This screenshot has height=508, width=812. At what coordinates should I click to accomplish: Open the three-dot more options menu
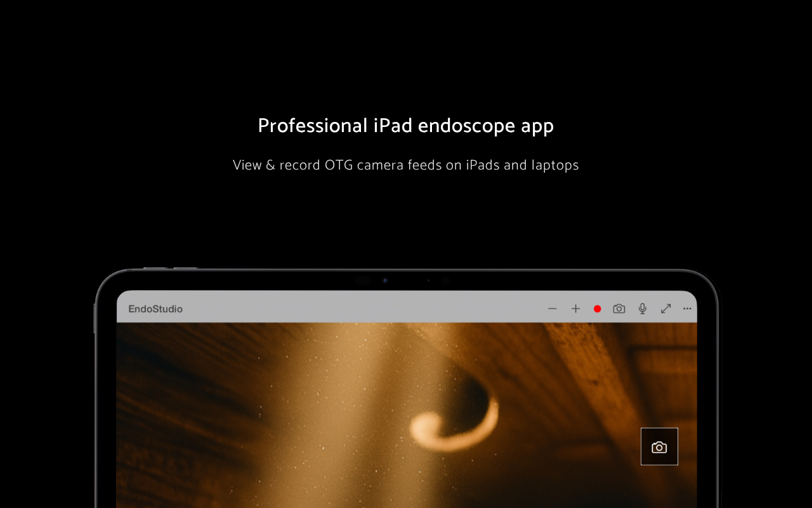[x=687, y=309]
